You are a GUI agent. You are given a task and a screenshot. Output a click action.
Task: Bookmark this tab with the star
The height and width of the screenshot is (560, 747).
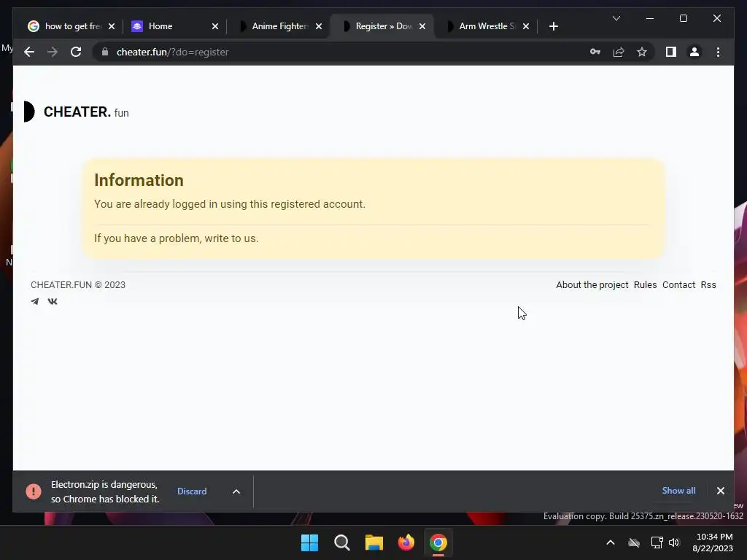click(642, 52)
